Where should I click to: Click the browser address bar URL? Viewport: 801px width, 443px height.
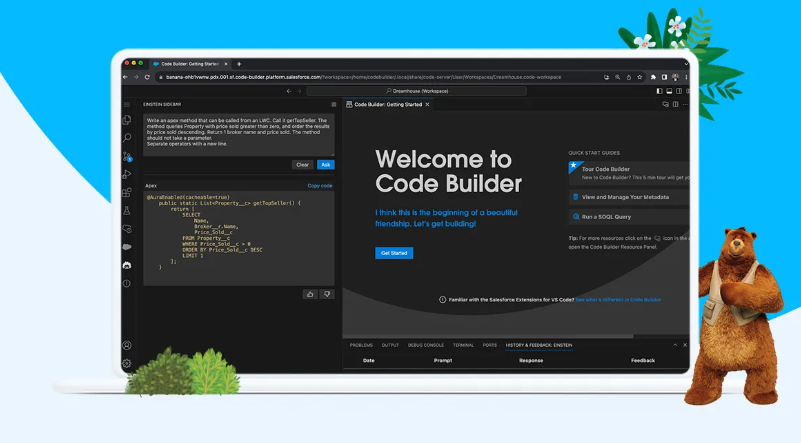click(x=363, y=77)
